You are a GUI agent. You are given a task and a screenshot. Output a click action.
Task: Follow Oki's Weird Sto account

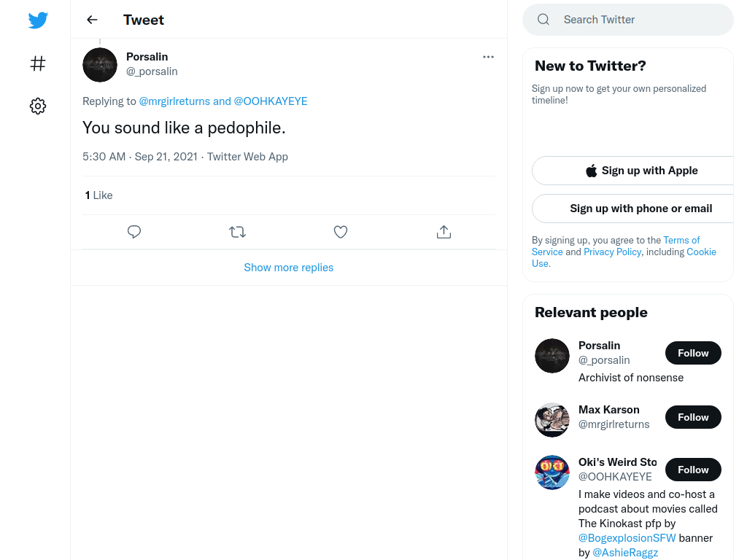[693, 470]
